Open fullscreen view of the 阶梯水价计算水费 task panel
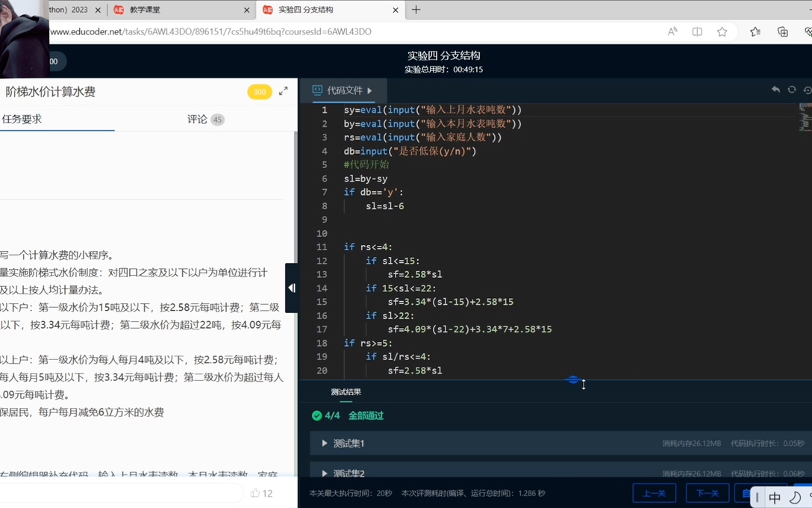This screenshot has height=508, width=812. 283,90
